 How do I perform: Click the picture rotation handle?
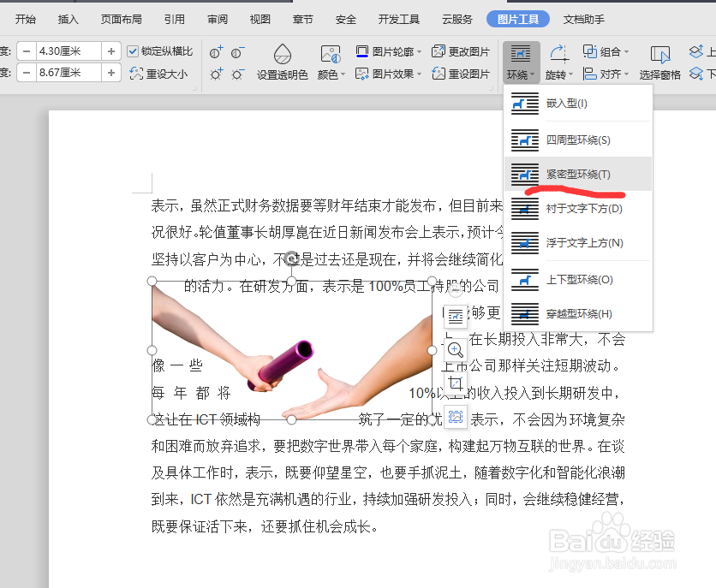tap(292, 258)
